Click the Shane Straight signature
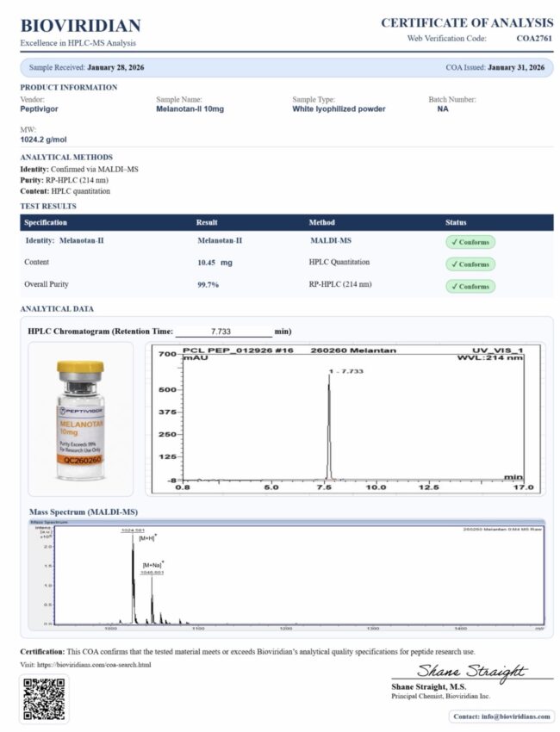 click(x=471, y=671)
